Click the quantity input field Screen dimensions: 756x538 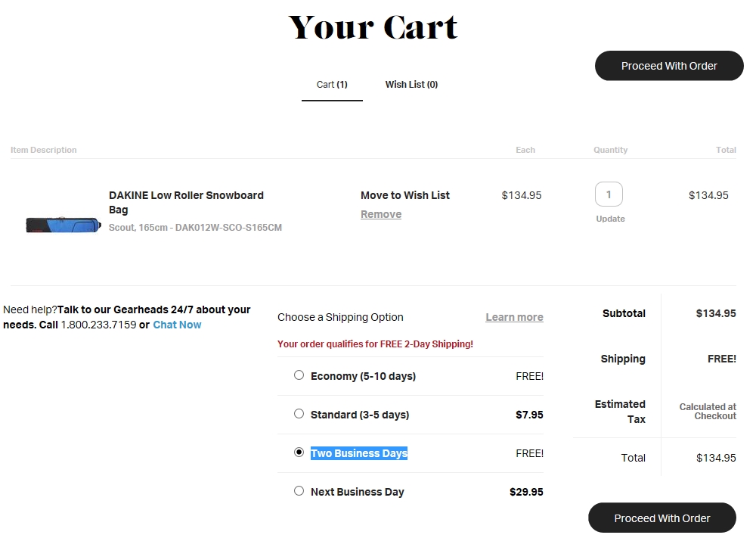609,194
